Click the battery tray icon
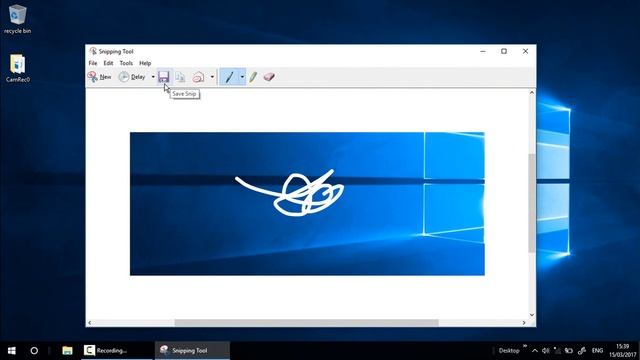This screenshot has height=360, width=640. (x=569, y=351)
